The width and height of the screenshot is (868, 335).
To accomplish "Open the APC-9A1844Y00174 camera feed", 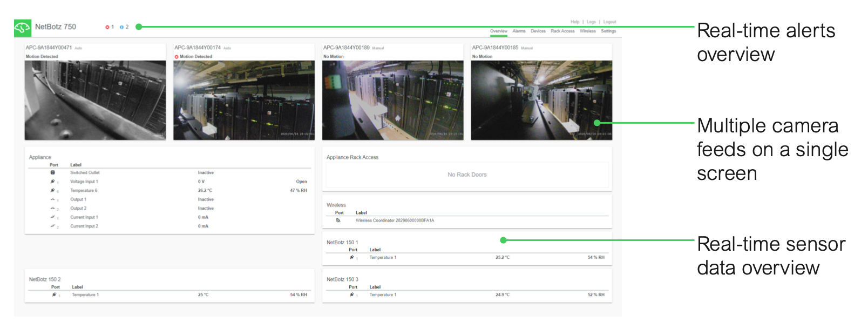I will pos(244,100).
